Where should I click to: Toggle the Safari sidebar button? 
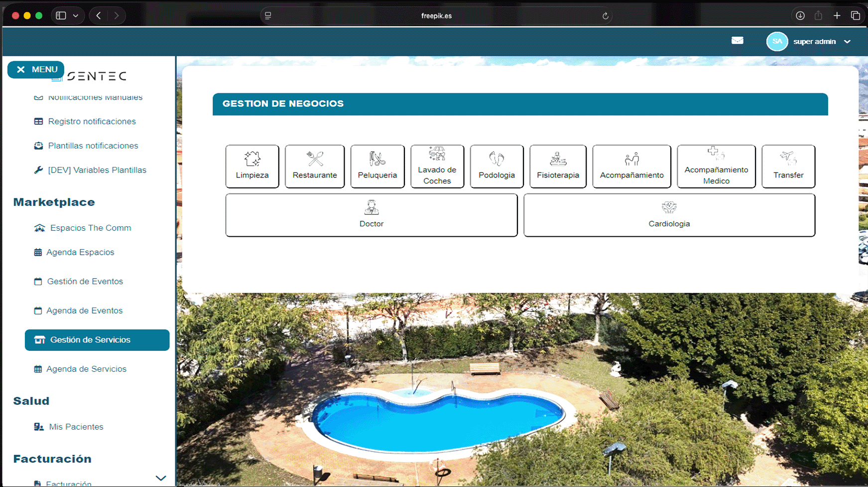(x=61, y=16)
